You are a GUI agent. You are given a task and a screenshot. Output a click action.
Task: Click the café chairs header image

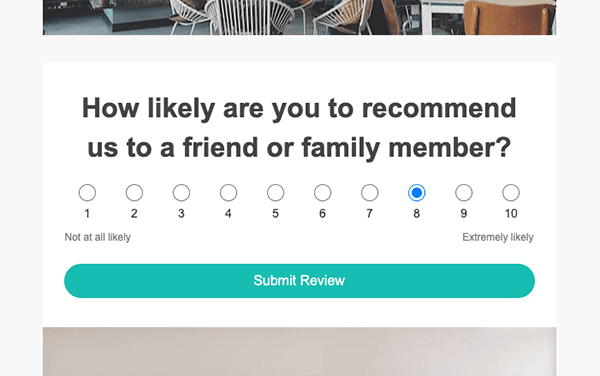pos(300,17)
